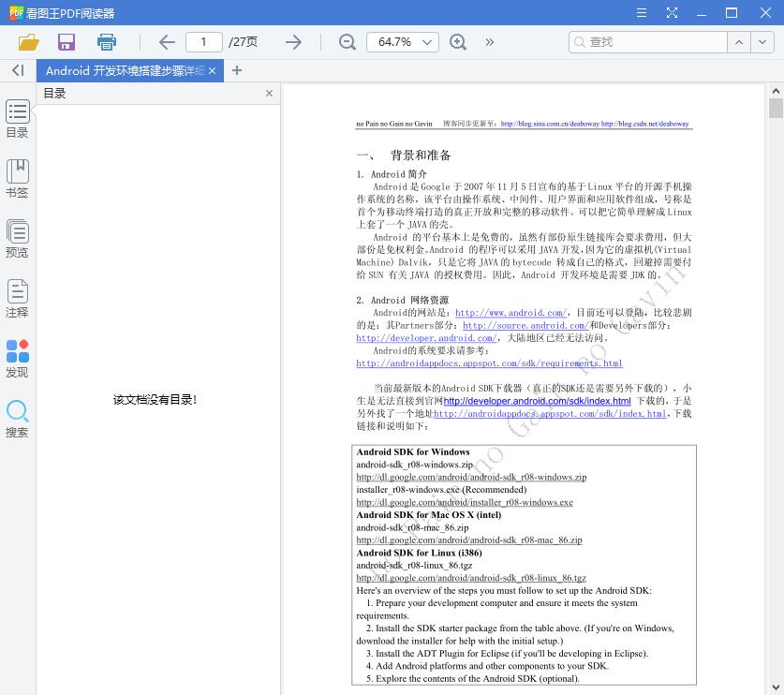
Task: Collapse the sidebar with the chevron arrow
Action: 17,70
